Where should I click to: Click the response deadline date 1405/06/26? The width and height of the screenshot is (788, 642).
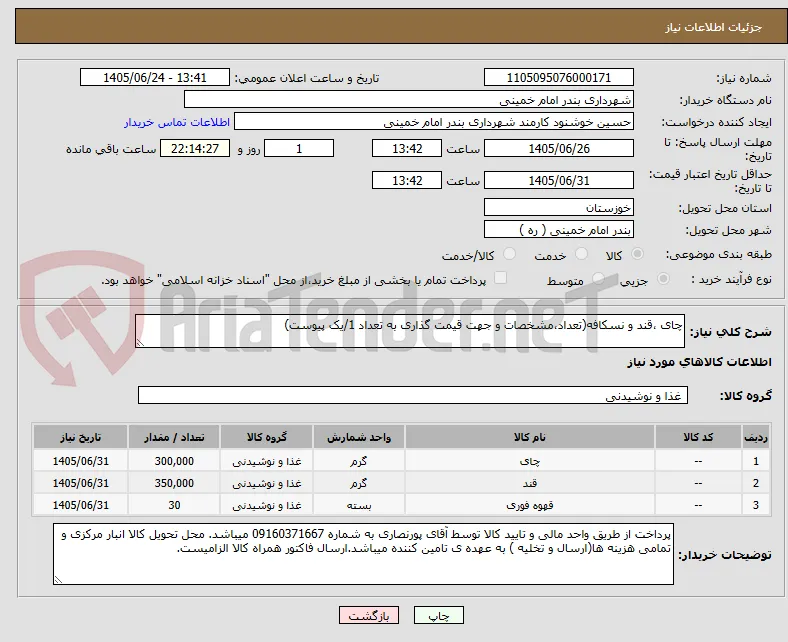558,148
